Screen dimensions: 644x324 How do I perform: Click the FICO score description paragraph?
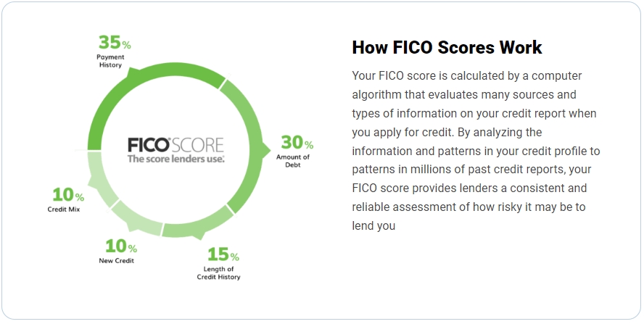[476, 151]
